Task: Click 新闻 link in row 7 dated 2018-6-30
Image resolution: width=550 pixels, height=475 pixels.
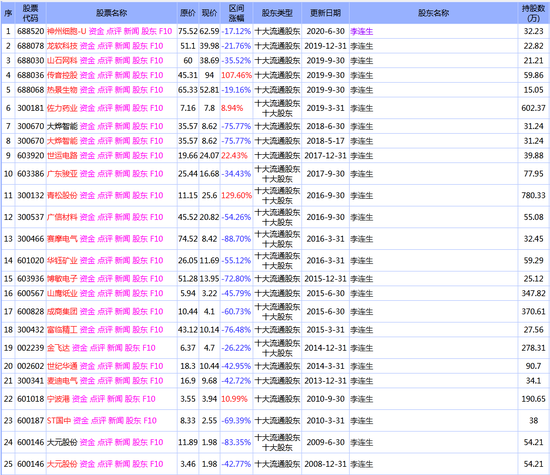Action: [x=122, y=126]
